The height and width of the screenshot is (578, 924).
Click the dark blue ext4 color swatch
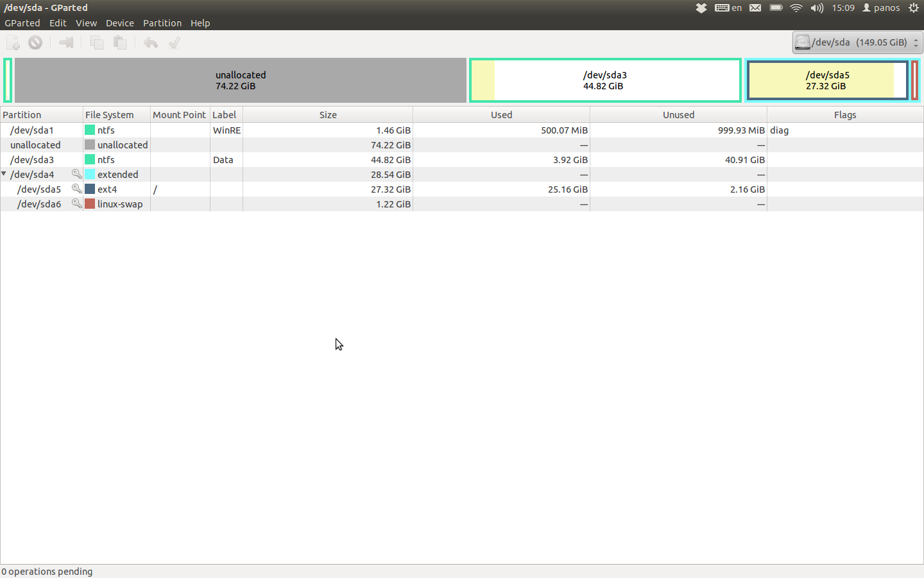(90, 189)
